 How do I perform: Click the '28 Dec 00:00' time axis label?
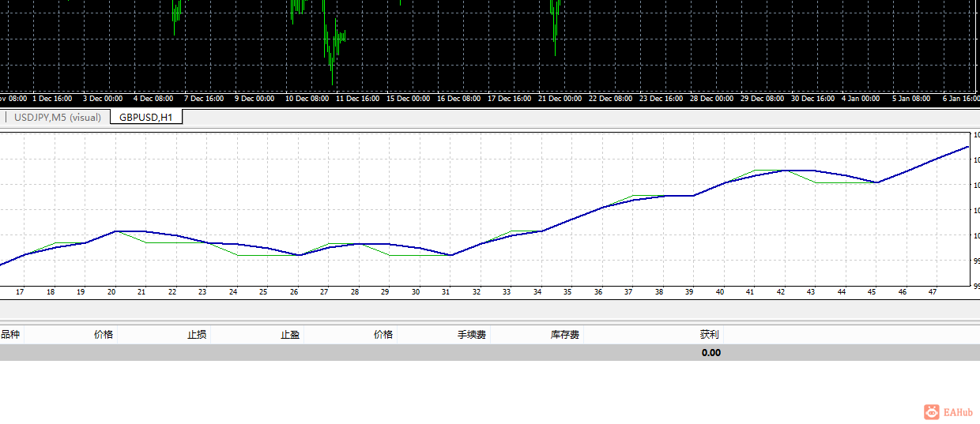coord(712,99)
